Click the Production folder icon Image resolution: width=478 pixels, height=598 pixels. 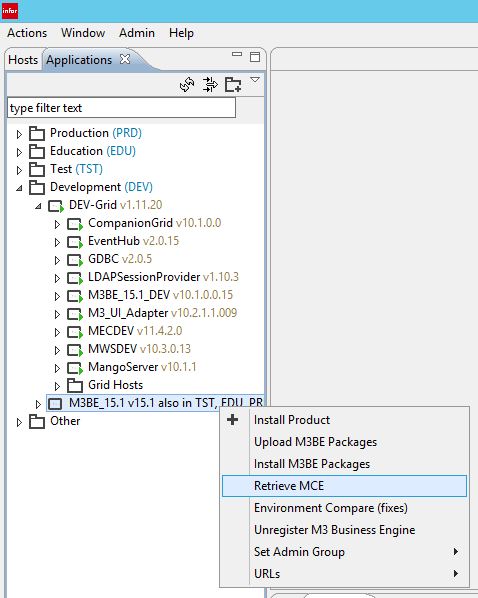[37, 133]
